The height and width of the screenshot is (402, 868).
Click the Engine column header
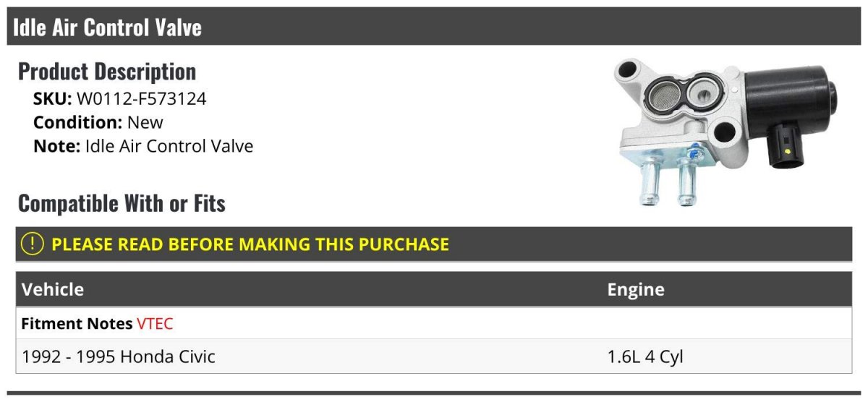pos(636,290)
